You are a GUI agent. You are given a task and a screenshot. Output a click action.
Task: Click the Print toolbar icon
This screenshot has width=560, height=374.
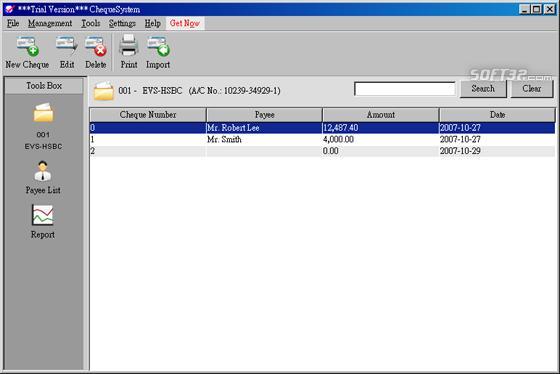point(129,46)
